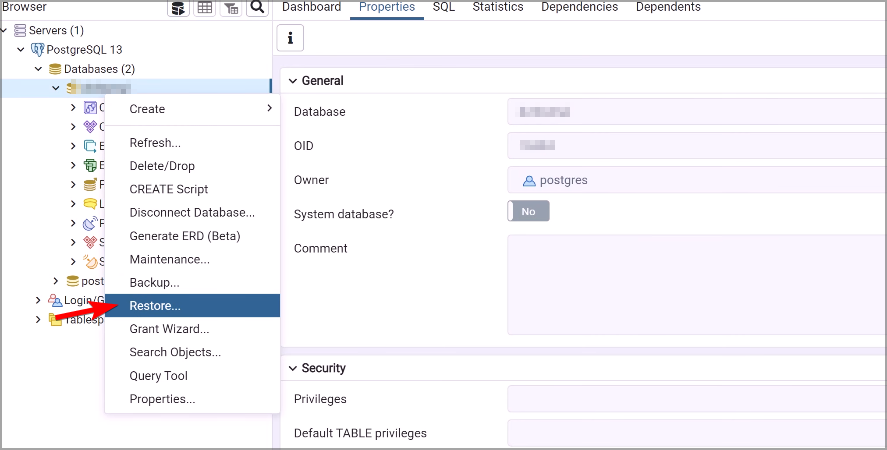Switch to the Dashboard tab
Image resolution: width=887 pixels, height=450 pixels.
click(312, 7)
